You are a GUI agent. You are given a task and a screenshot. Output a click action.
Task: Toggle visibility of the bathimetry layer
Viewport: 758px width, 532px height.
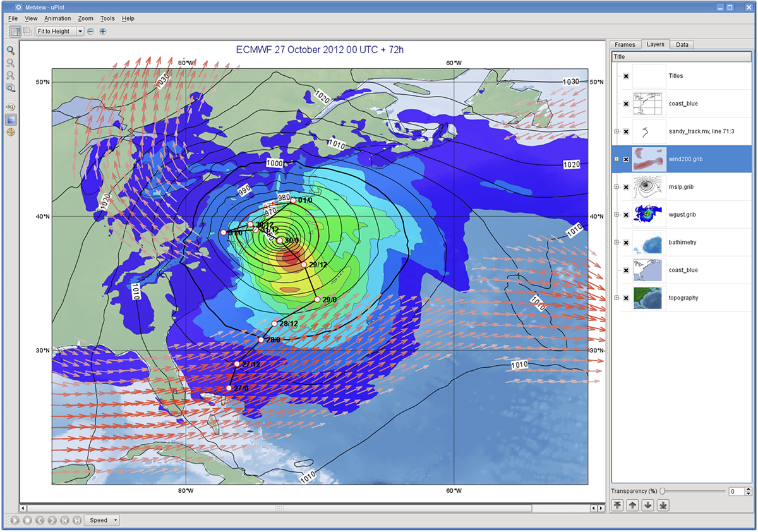point(626,243)
